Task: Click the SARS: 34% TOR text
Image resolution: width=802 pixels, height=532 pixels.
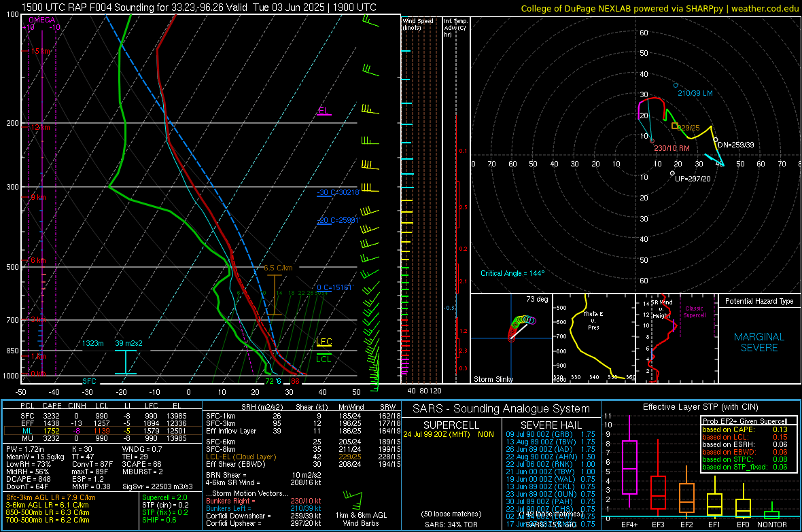Action: [x=452, y=525]
